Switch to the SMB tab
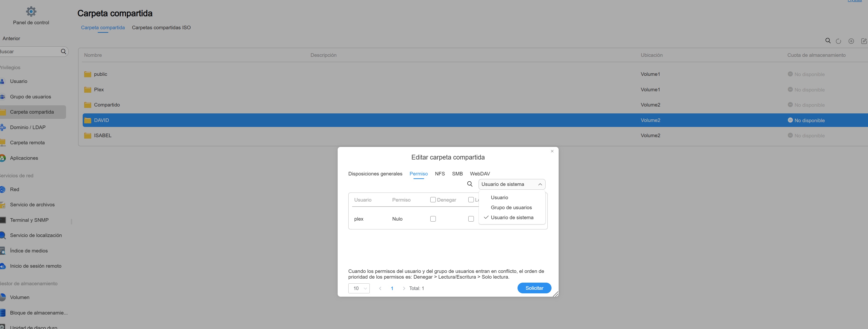The height and width of the screenshot is (329, 868). [x=457, y=174]
